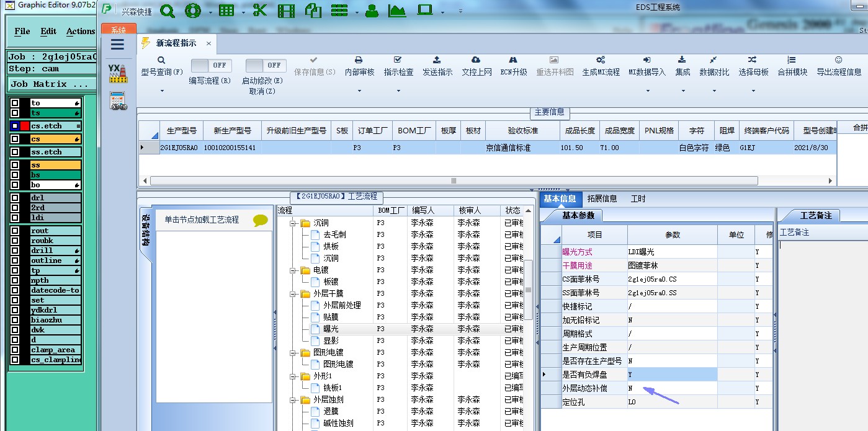This screenshot has height=431, width=868.
Task: Open the Actions menu in Graphic Editor
Action: pyautogui.click(x=81, y=31)
